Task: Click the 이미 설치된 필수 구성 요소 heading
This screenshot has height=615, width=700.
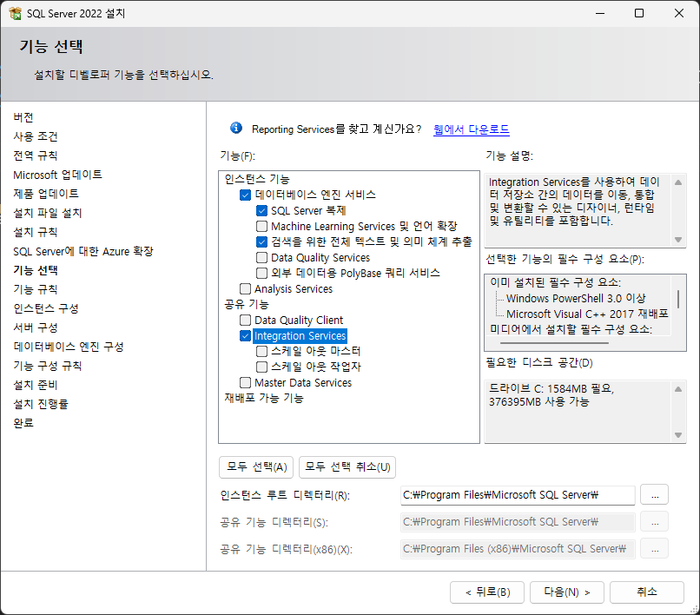Action: [x=555, y=282]
